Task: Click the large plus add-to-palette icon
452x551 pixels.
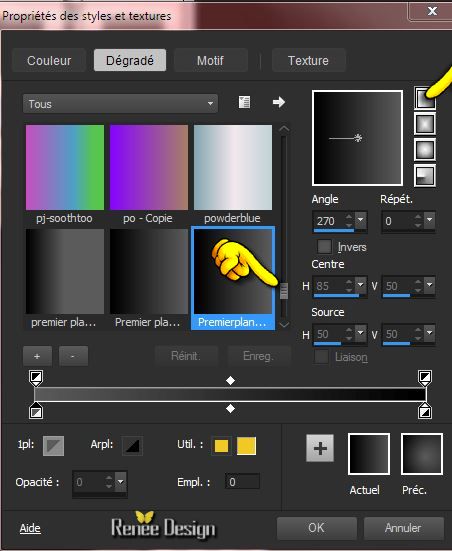Action: [x=320, y=448]
